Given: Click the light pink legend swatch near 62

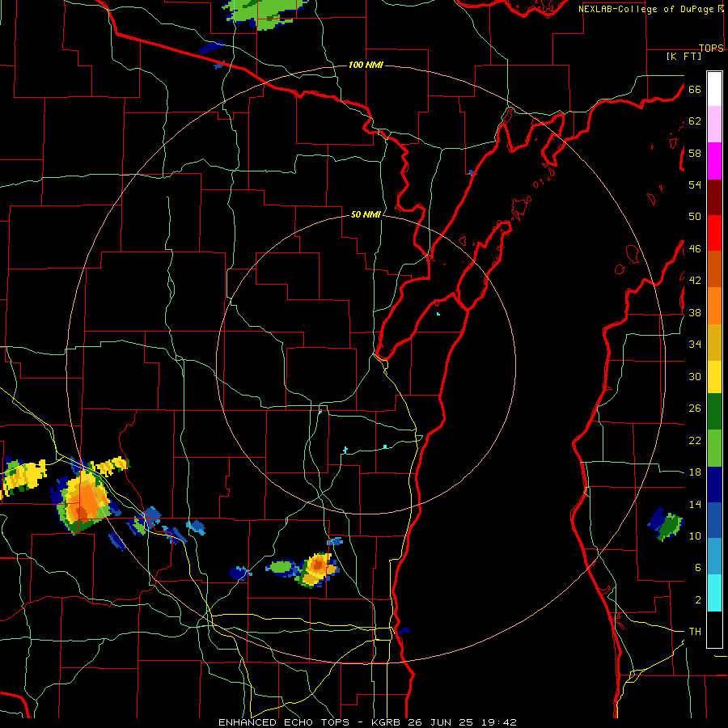Looking at the screenshot, I should tap(714, 125).
